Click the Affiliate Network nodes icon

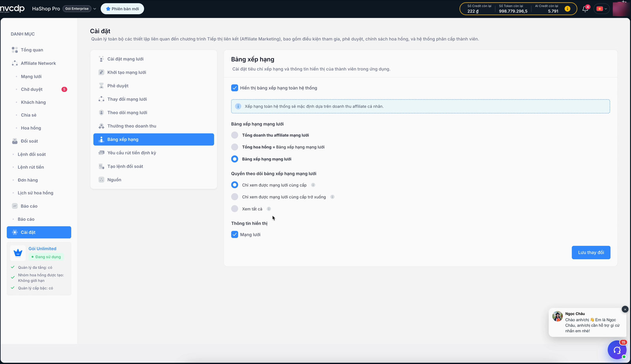pyautogui.click(x=15, y=63)
